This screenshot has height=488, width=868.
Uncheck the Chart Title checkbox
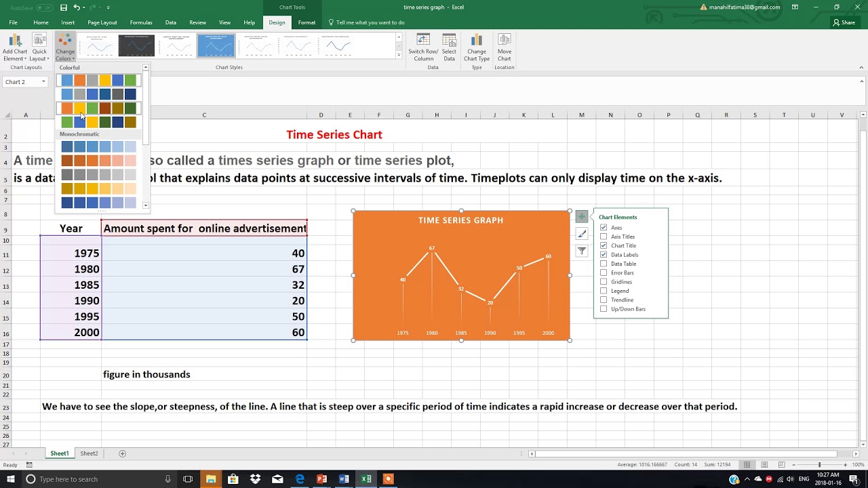click(604, 245)
